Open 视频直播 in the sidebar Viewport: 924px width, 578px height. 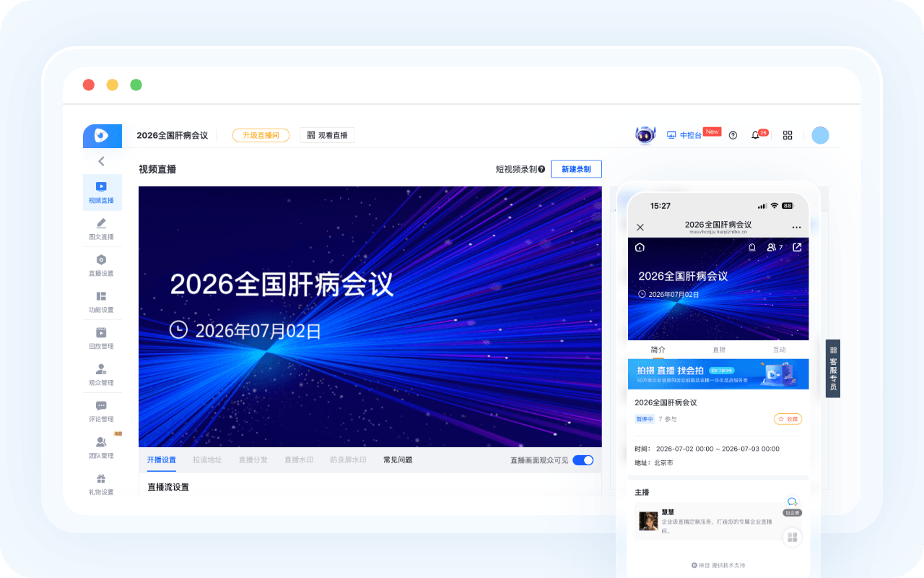point(102,192)
